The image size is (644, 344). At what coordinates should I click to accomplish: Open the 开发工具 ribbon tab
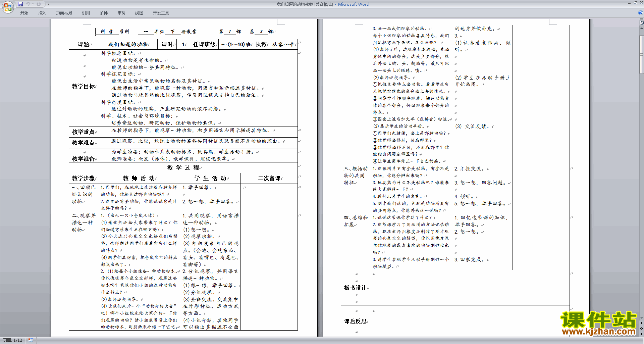tap(161, 13)
